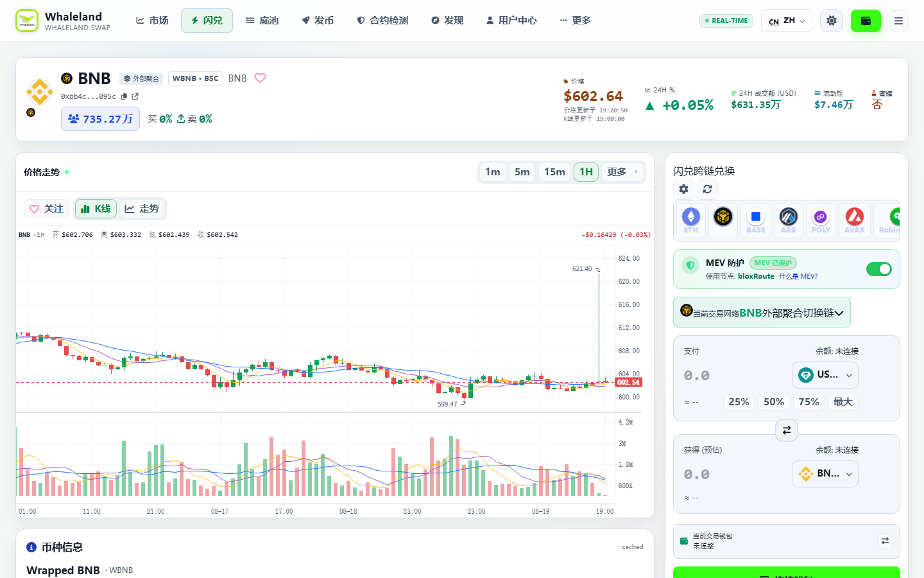924x578 pixels.
Task: Select the 5m chart interval
Action: (x=522, y=172)
